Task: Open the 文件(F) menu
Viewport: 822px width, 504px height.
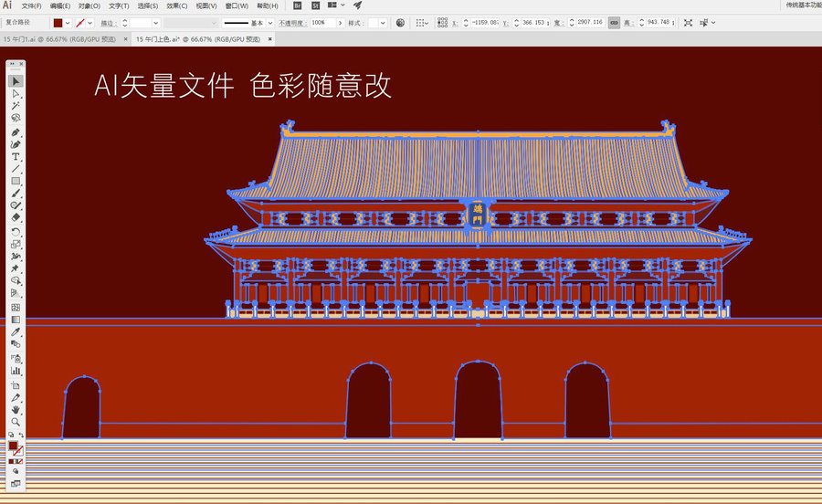Action: pyautogui.click(x=31, y=5)
